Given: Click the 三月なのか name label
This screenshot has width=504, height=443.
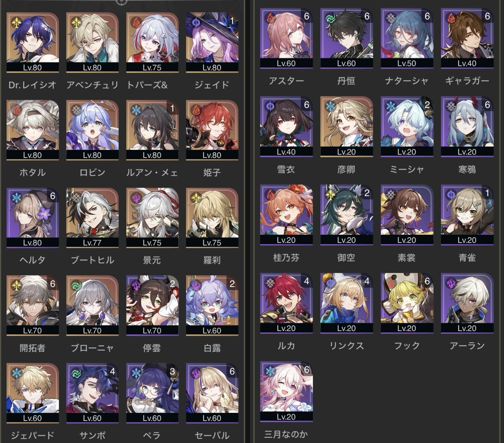Looking at the screenshot, I should point(286,434).
